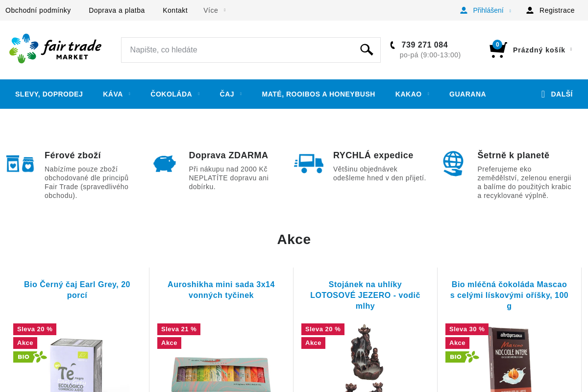Expand the Prázdný košík dropdown arrow
This screenshot has height=392, width=588.
[x=571, y=49]
